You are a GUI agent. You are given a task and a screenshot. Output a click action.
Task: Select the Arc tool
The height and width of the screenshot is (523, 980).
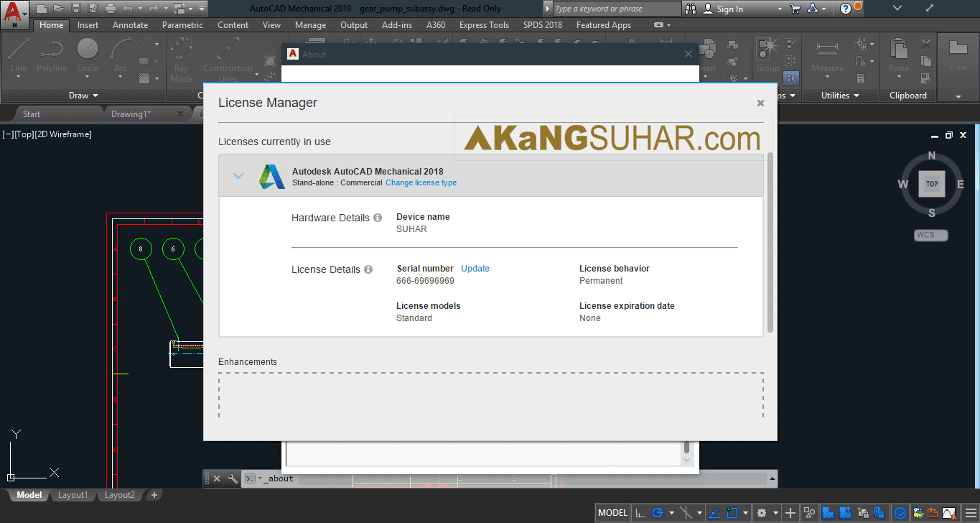(x=120, y=55)
